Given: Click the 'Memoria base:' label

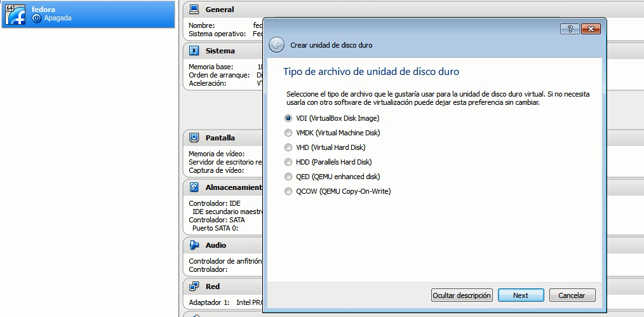Looking at the screenshot, I should [211, 67].
